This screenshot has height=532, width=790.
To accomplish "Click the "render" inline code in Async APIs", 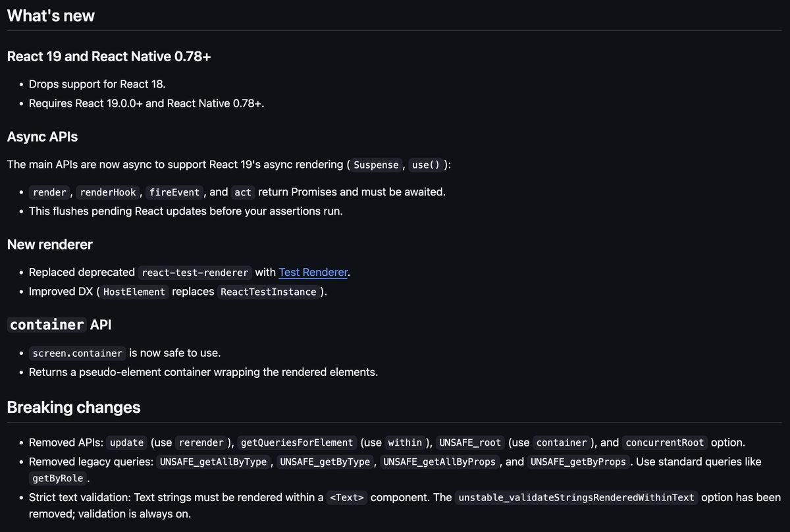I will tap(49, 192).
